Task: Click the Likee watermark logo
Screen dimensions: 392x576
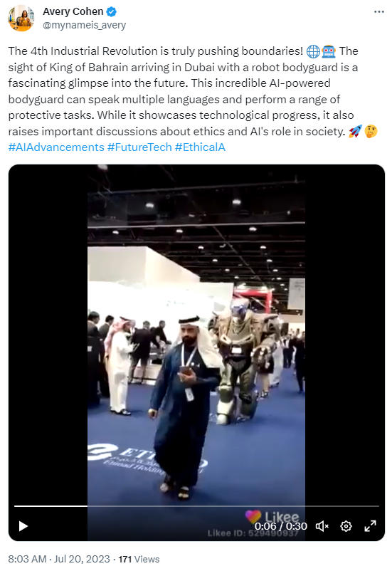Action: pos(272,516)
